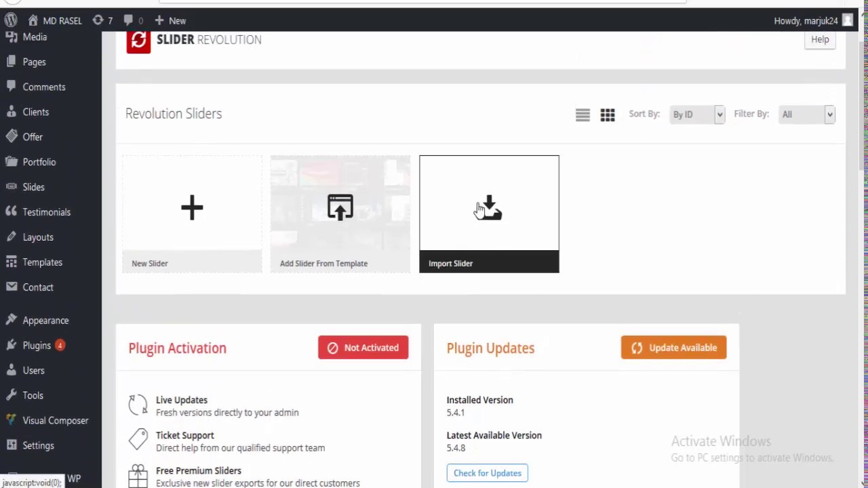
Task: Click the Slider Revolution red logo
Action: [138, 41]
